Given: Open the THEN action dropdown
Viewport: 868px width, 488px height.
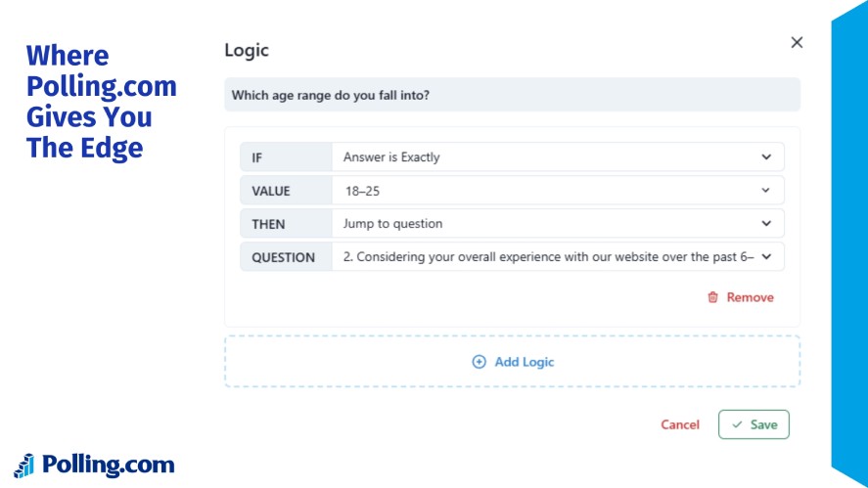Looking at the screenshot, I should 558,224.
